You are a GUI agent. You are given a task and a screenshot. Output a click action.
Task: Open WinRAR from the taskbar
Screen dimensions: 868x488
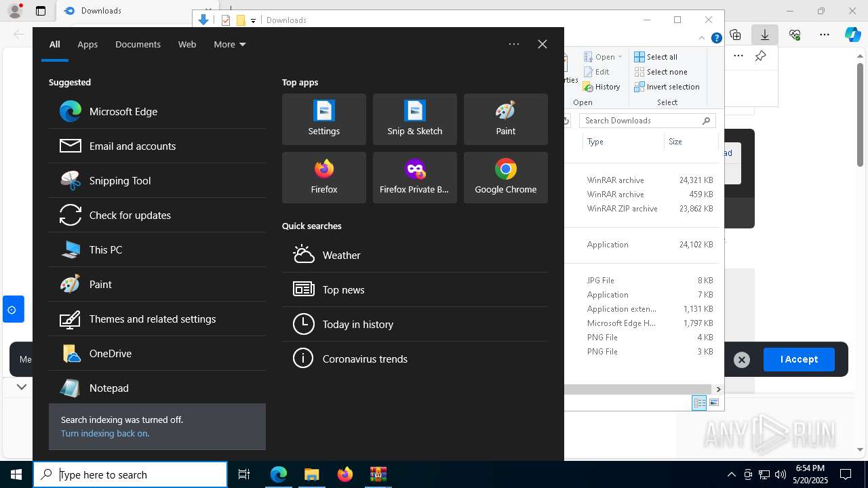coord(378,474)
